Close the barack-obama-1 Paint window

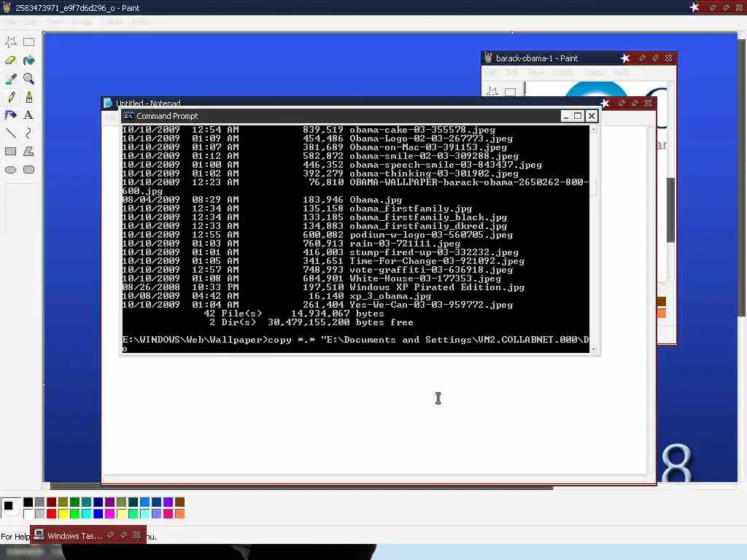pos(668,58)
